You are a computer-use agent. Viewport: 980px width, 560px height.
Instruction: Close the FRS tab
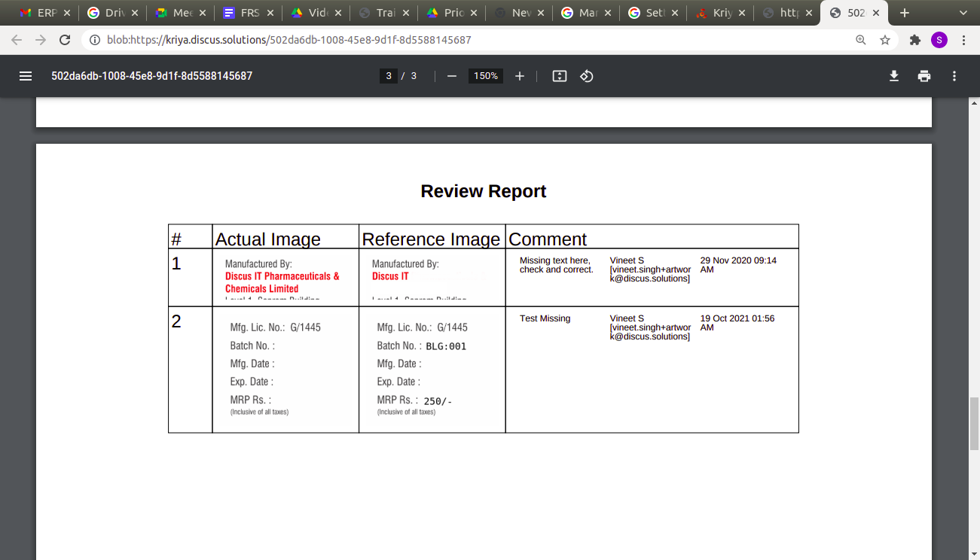point(270,13)
